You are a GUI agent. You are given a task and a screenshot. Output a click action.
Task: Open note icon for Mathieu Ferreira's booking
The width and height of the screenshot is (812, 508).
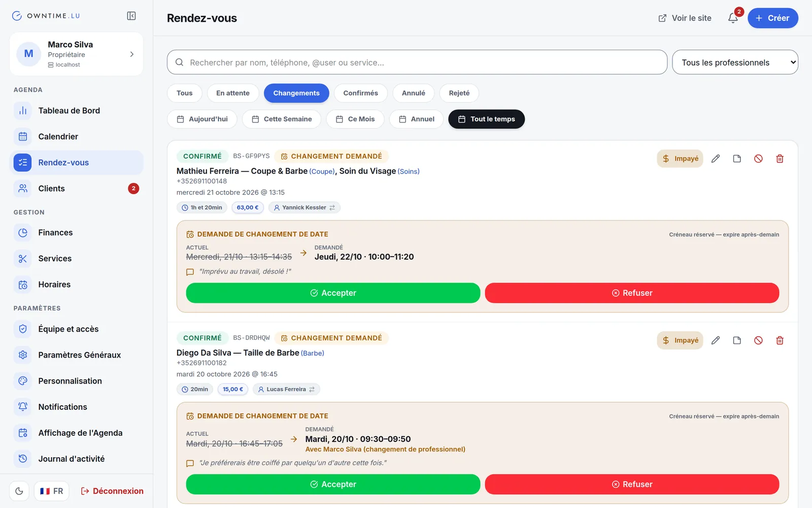click(737, 158)
